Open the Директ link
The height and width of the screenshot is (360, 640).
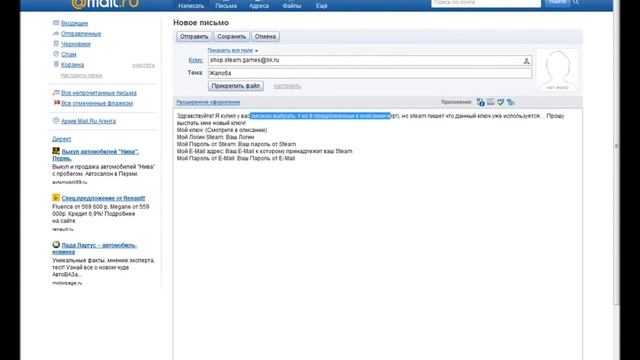[x=61, y=139]
